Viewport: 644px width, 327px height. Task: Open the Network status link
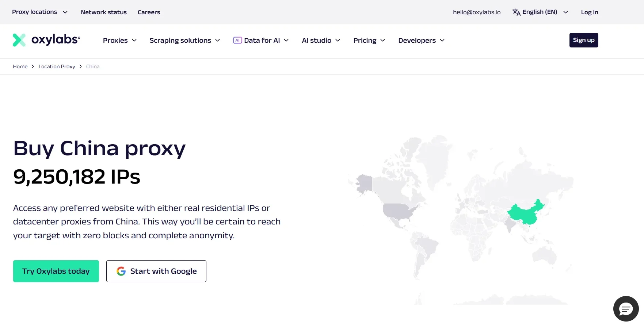(x=104, y=12)
